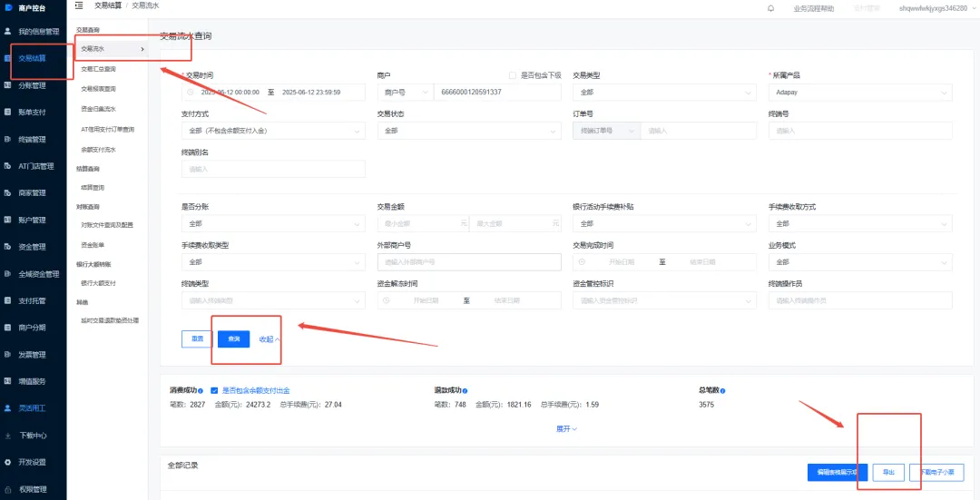
Task: Click the 开发设置 gear icon
Action: [8, 462]
